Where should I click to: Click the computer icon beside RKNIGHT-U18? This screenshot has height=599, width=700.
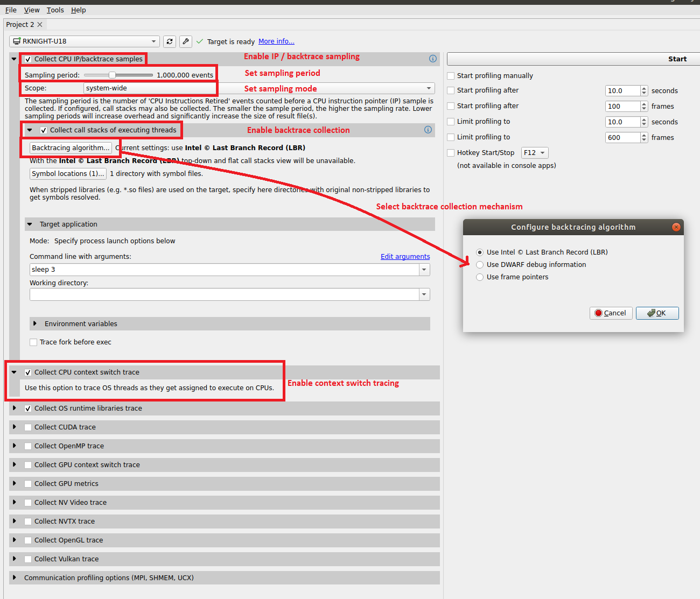click(16, 41)
